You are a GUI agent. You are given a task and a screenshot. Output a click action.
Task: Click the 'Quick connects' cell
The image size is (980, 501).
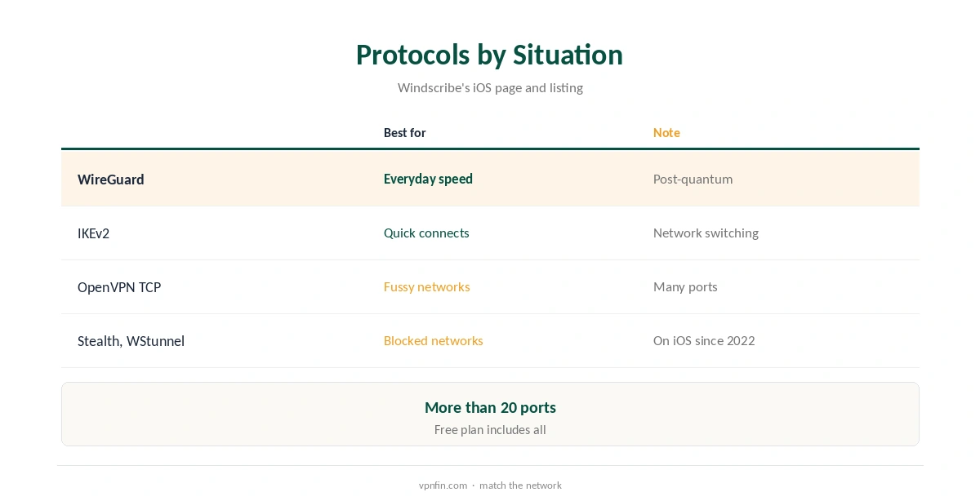tap(426, 233)
